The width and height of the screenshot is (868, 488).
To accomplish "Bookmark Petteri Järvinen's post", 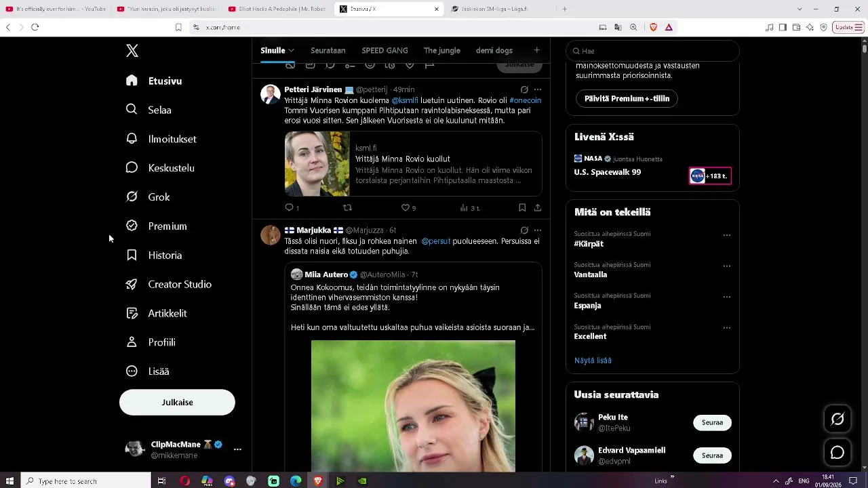I will [x=522, y=207].
